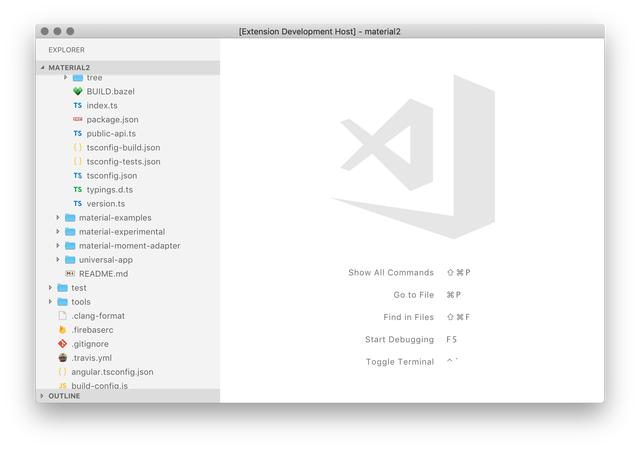The width and height of the screenshot is (640, 450).
Task: Select the tsconfig-tests.json file name
Action: point(123,162)
